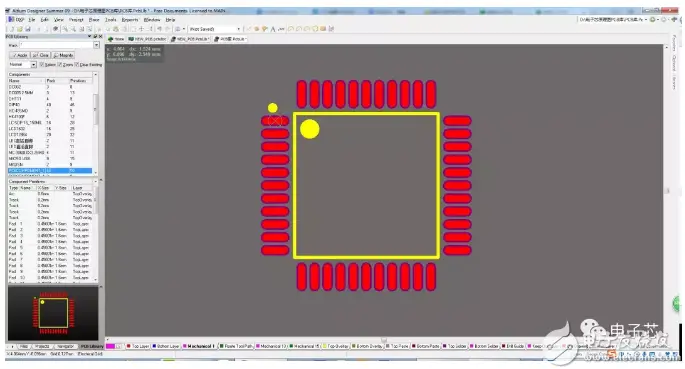Click the large yellow pin-1 marker circle

310,129
